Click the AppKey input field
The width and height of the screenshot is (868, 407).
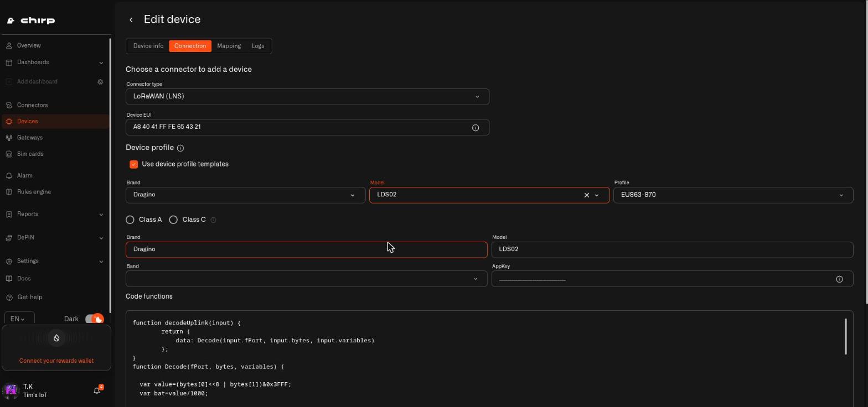pyautogui.click(x=672, y=279)
